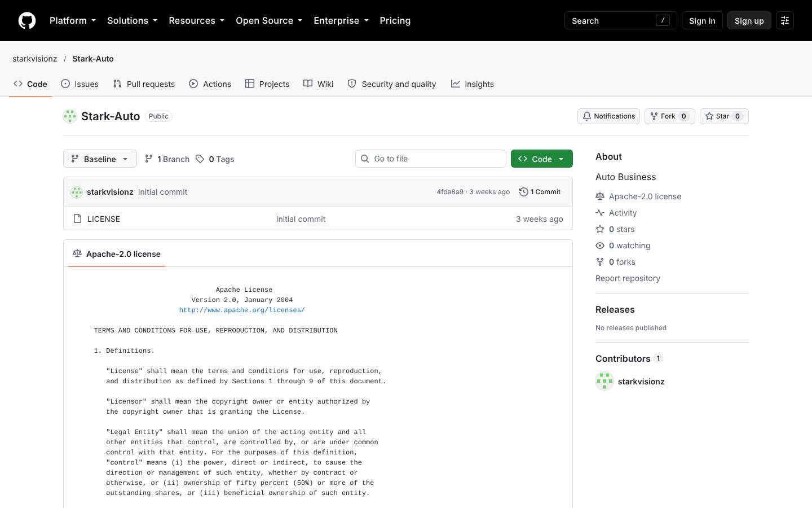Open the Enterprise dropdown

tap(341, 21)
